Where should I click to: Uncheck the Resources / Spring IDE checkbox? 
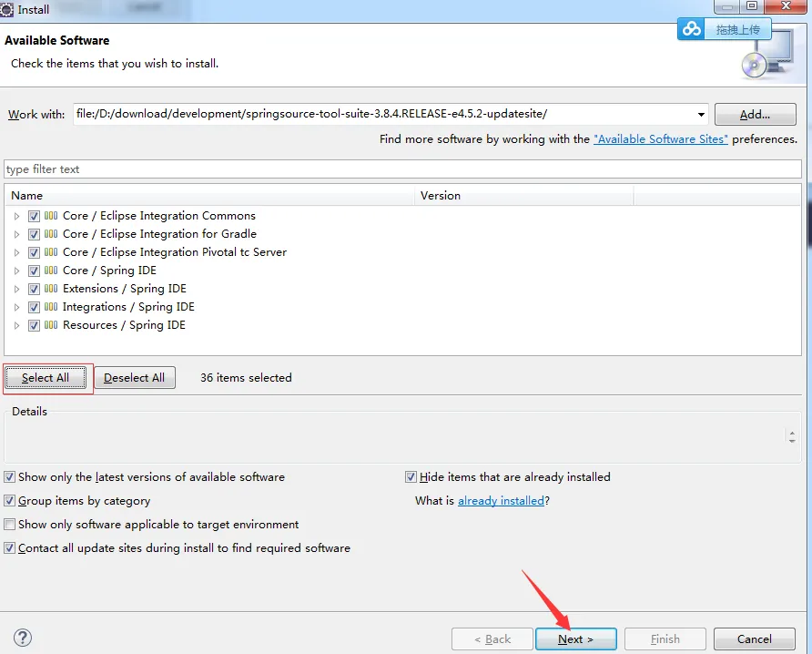34,325
